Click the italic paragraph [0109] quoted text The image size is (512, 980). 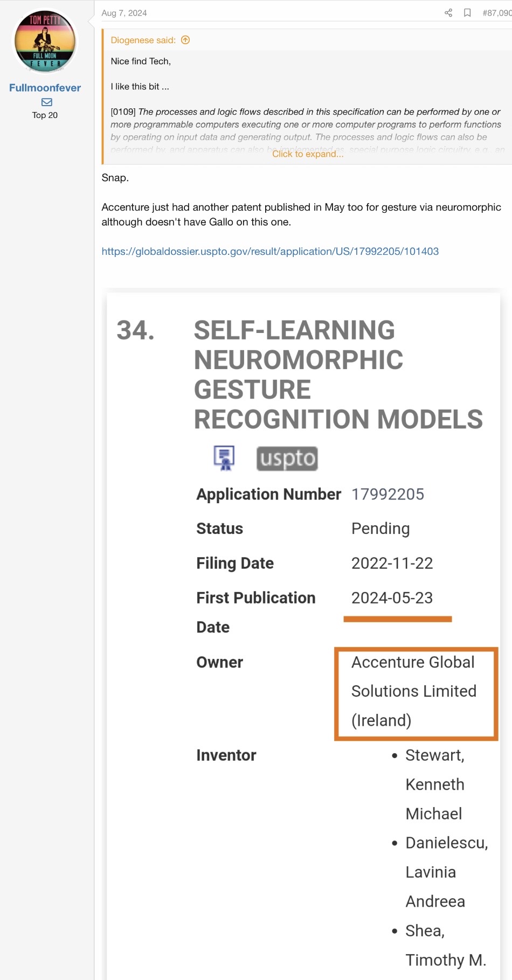pyautogui.click(x=306, y=124)
